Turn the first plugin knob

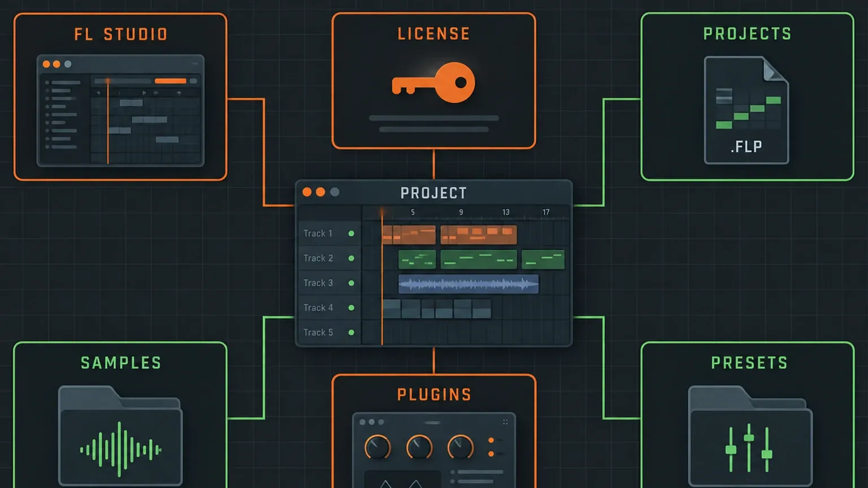click(377, 447)
